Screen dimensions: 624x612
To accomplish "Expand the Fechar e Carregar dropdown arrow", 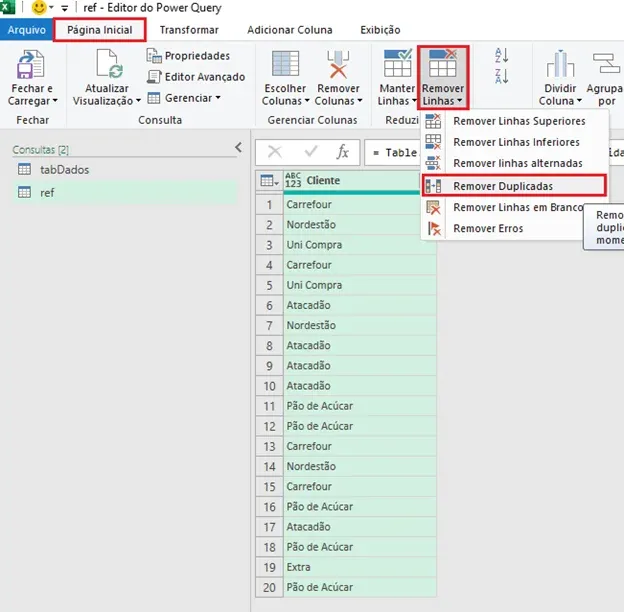I will (55, 101).
